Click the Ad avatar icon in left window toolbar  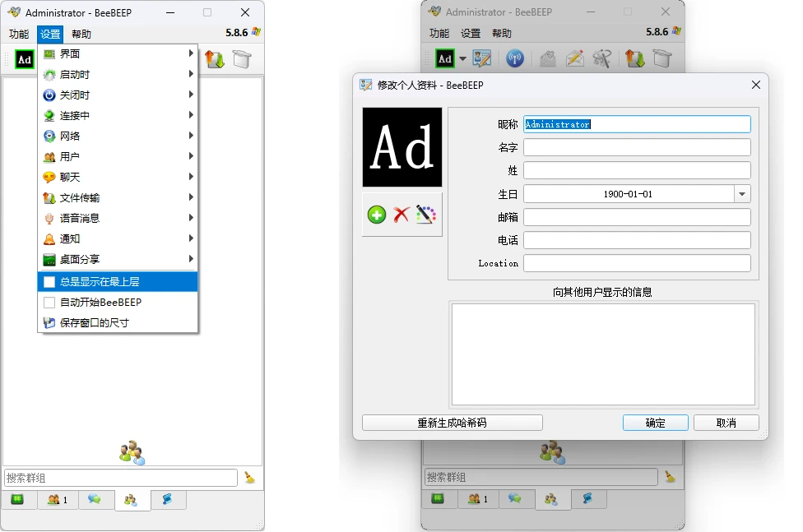[25, 59]
